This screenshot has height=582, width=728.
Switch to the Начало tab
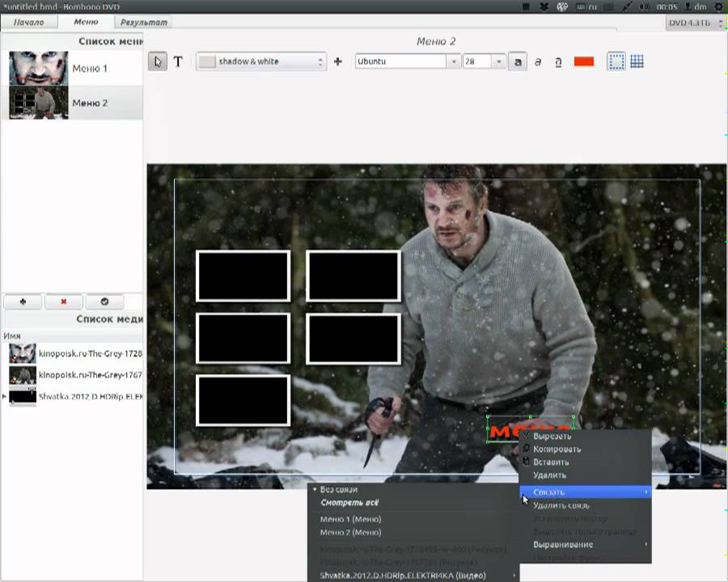(x=29, y=22)
